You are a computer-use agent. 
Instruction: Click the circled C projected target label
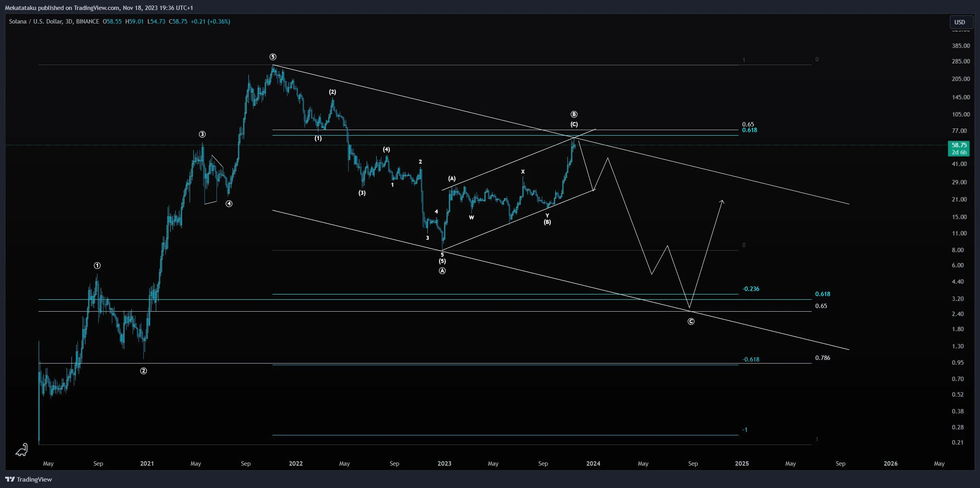691,322
